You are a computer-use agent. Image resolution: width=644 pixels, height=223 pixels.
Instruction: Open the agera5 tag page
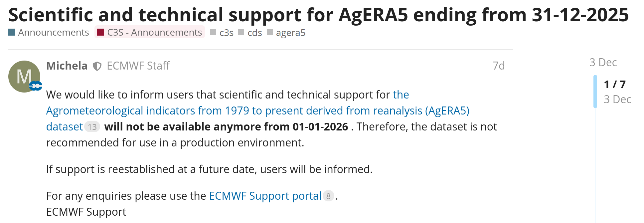290,33
